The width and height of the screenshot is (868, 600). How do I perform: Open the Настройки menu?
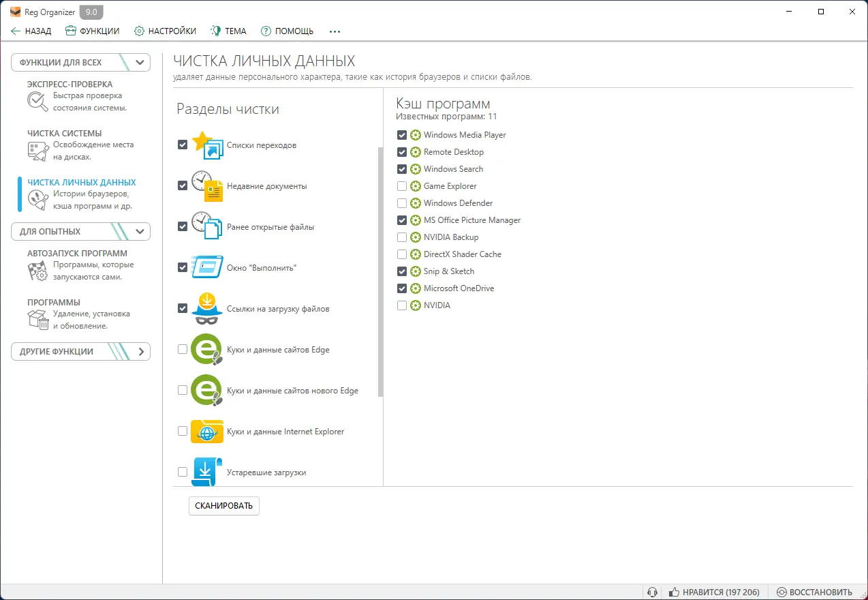coord(166,31)
